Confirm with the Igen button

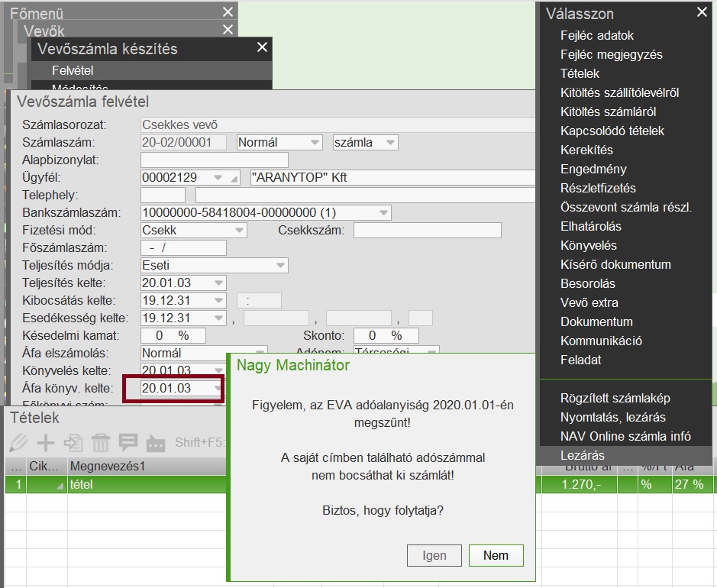pyautogui.click(x=434, y=555)
